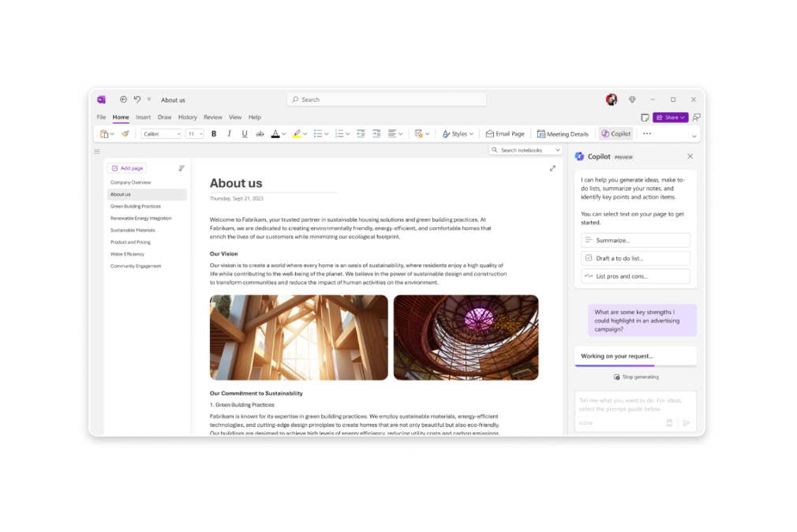The width and height of the screenshot is (797, 532).
Task: Click the Increase Indent icon
Action: point(376,133)
